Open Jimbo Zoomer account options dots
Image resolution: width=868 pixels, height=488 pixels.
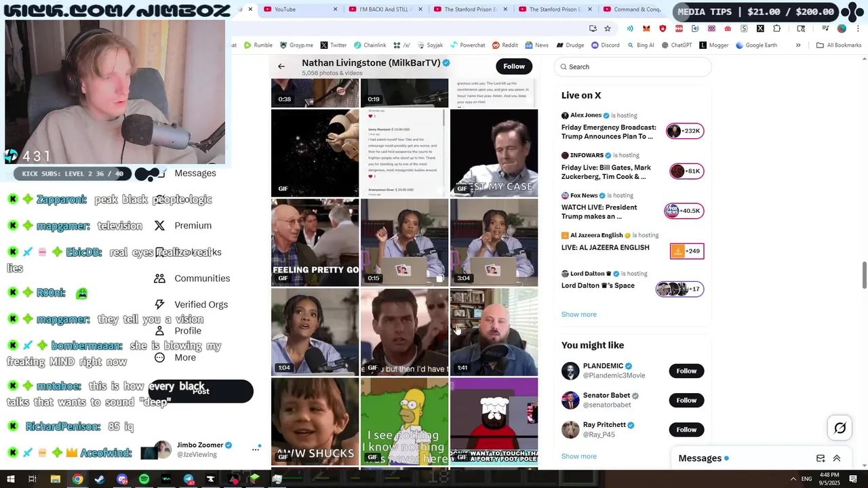[256, 449]
